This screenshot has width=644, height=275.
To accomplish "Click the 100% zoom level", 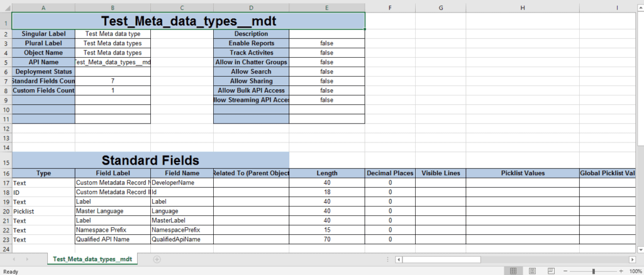I will [635, 271].
